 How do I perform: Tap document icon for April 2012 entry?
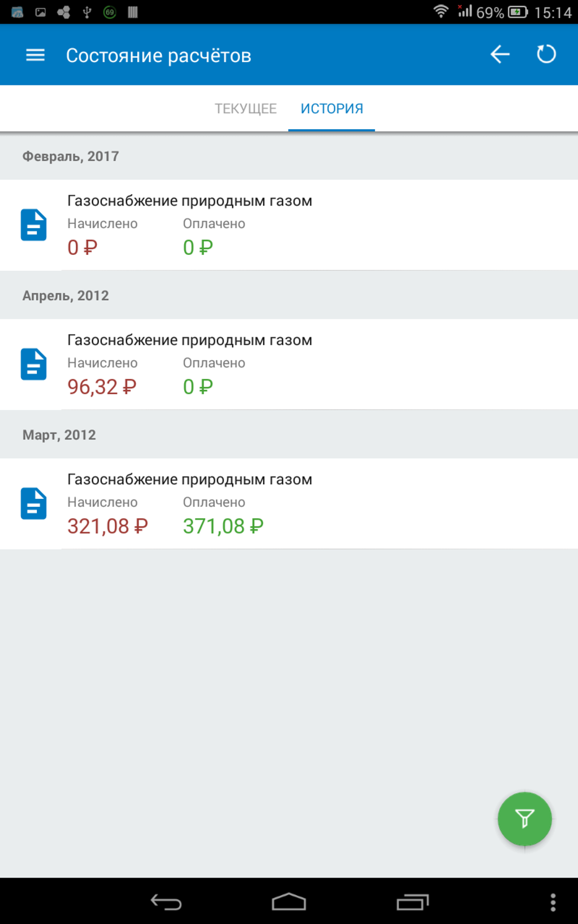coord(34,364)
